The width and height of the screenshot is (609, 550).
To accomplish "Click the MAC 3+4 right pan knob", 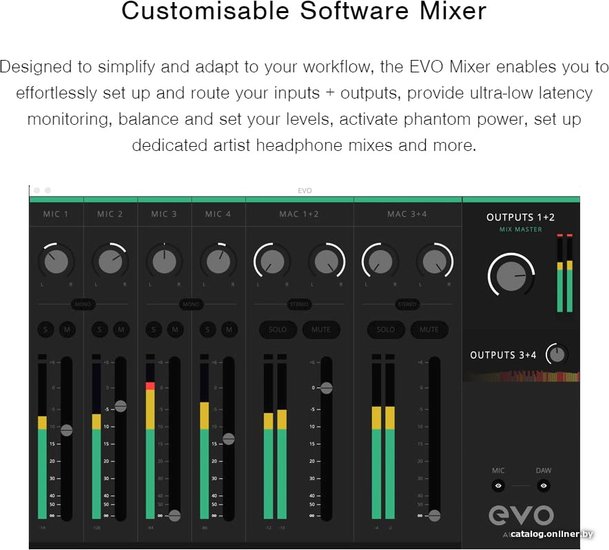I will point(434,262).
